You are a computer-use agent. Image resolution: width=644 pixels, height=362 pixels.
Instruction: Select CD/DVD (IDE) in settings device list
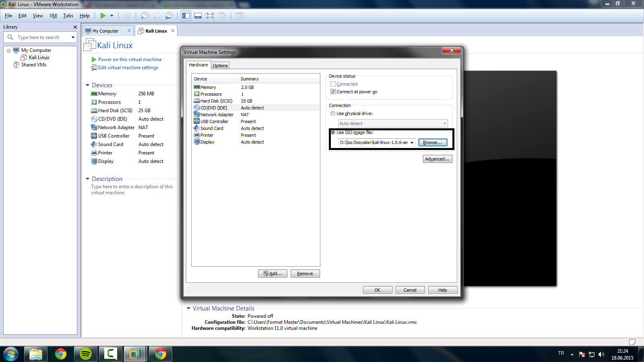pyautogui.click(x=256, y=108)
